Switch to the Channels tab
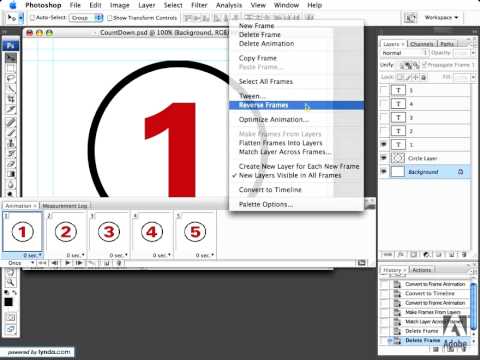This screenshot has width=480, height=360. point(422,44)
